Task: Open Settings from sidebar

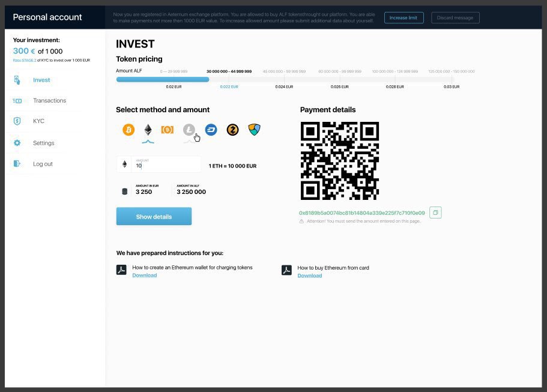Action: pyautogui.click(x=44, y=143)
